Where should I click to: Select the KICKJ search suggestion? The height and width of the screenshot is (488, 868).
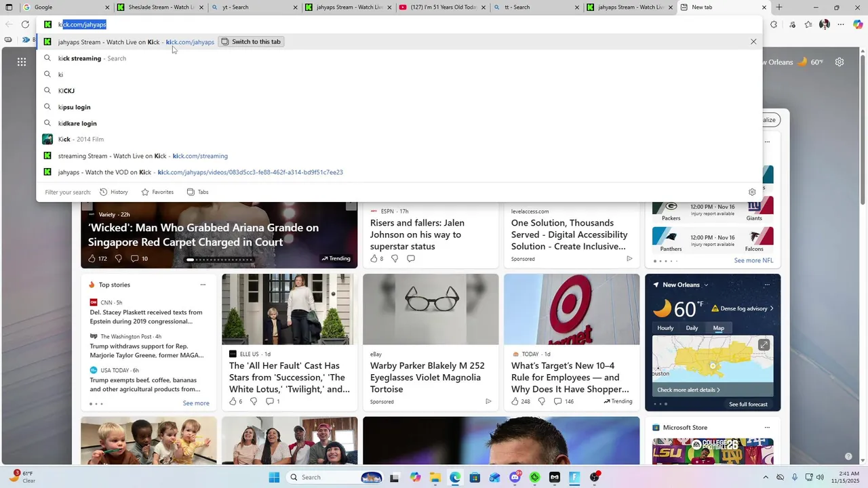[399, 91]
